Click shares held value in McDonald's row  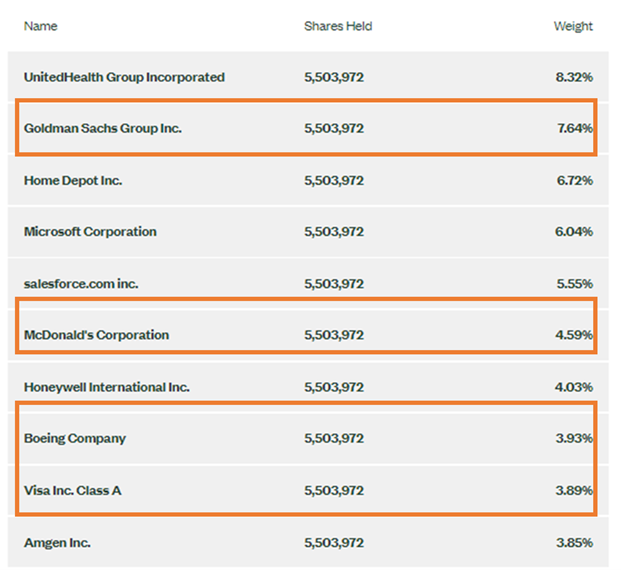click(334, 335)
